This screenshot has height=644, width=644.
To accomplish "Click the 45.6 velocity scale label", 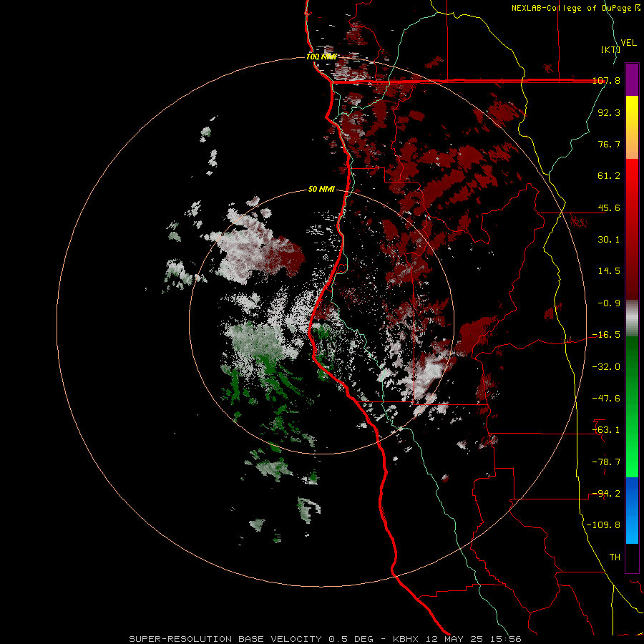I will (609, 208).
